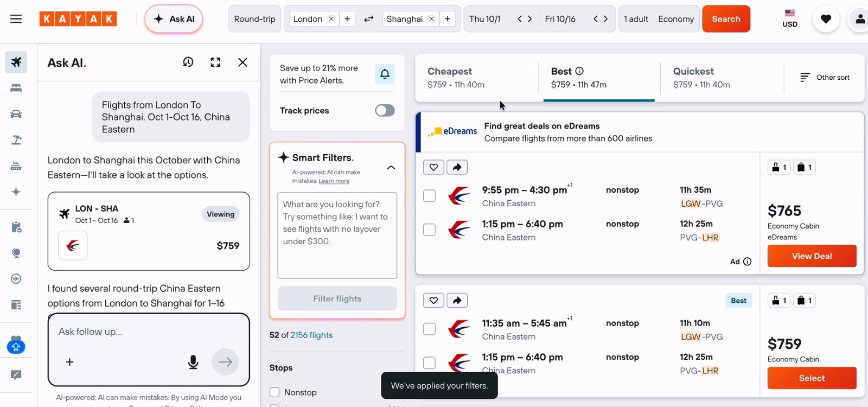Sort results by Quickest
This screenshot has width=868, height=407.
722,78
